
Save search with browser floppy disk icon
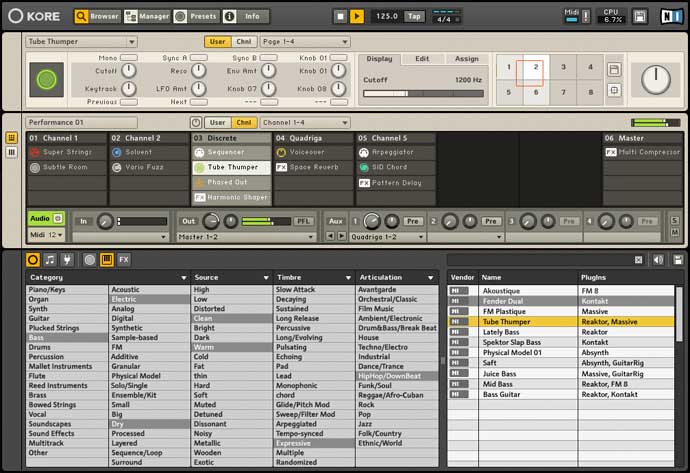(678, 260)
